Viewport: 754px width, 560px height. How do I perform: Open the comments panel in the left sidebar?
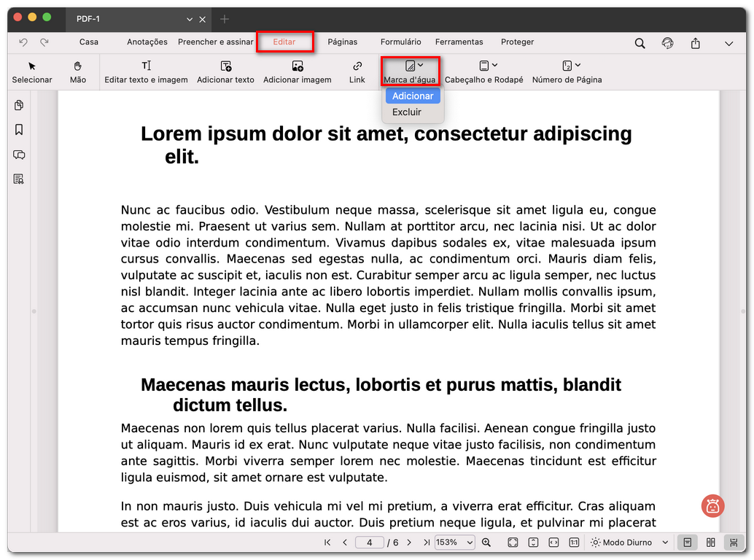click(18, 155)
